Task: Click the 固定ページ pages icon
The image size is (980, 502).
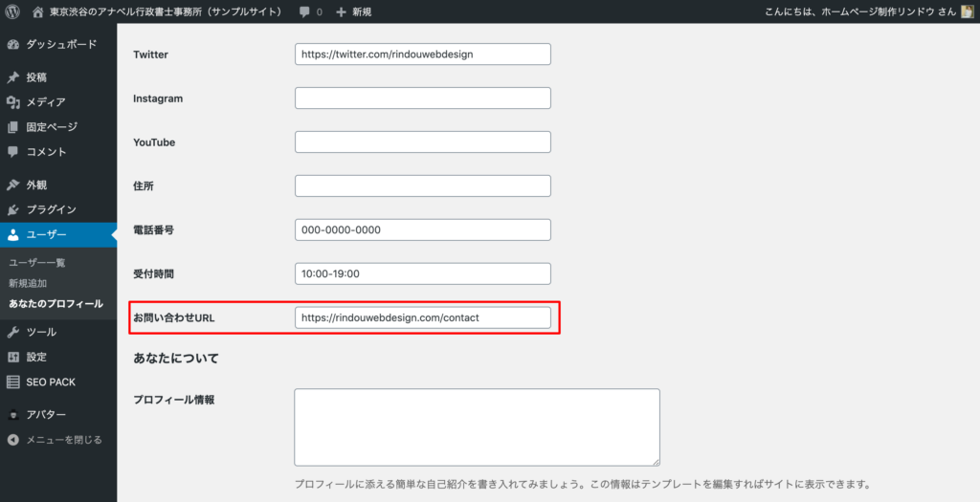Action: (13, 127)
